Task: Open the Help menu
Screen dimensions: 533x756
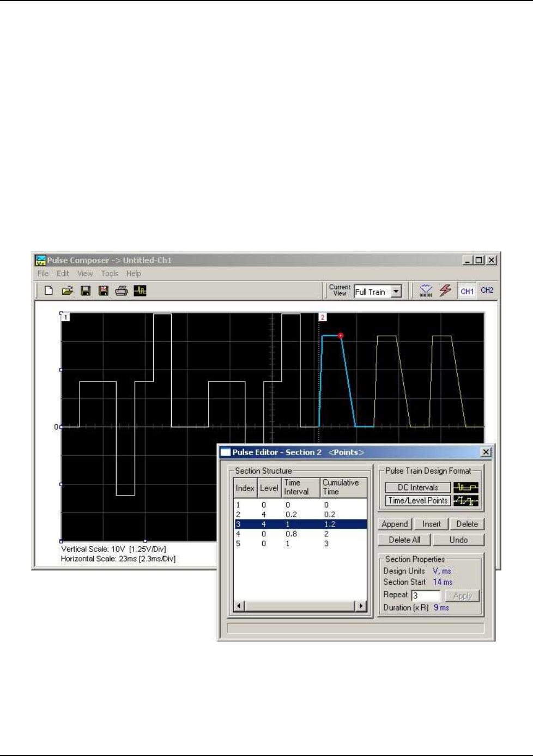Action: coord(134,274)
